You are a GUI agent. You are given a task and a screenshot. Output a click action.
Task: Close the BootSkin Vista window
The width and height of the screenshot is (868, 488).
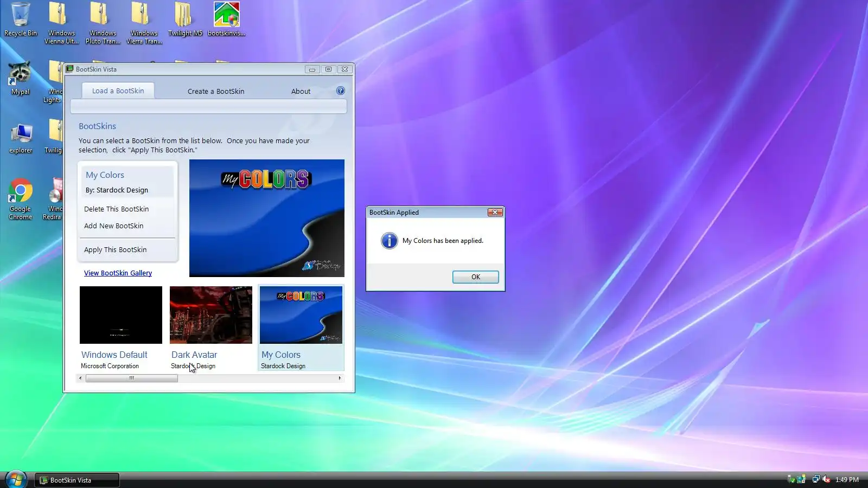click(344, 69)
